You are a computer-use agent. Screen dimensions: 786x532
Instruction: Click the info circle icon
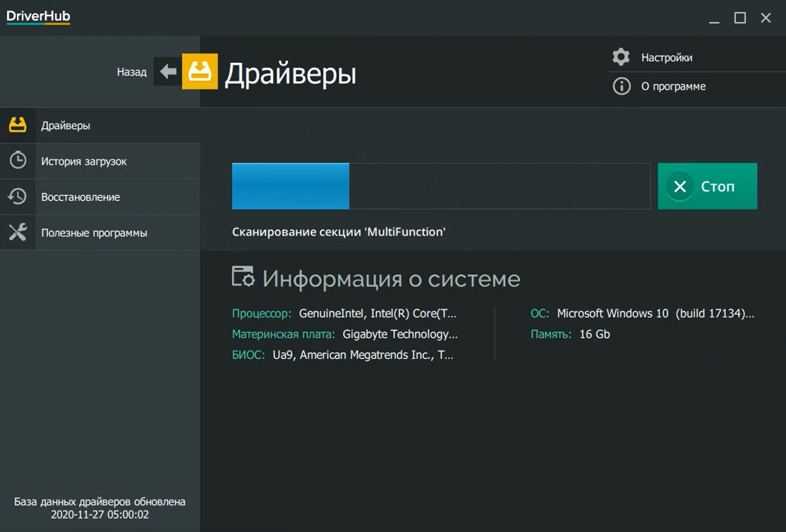tap(621, 86)
